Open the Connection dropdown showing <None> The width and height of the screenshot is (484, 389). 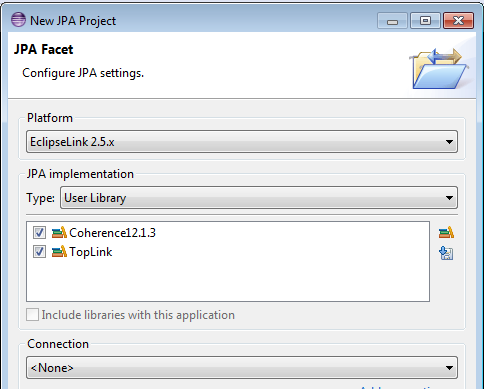[x=242, y=368]
